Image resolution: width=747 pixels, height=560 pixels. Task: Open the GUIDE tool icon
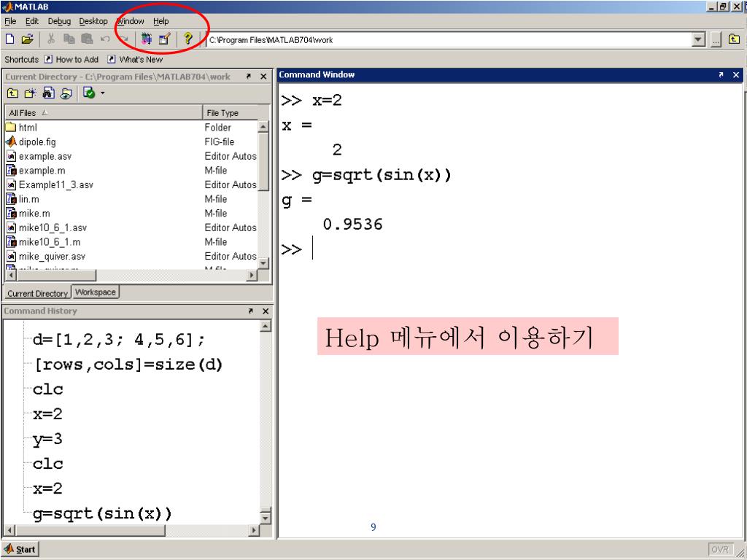coord(164,39)
